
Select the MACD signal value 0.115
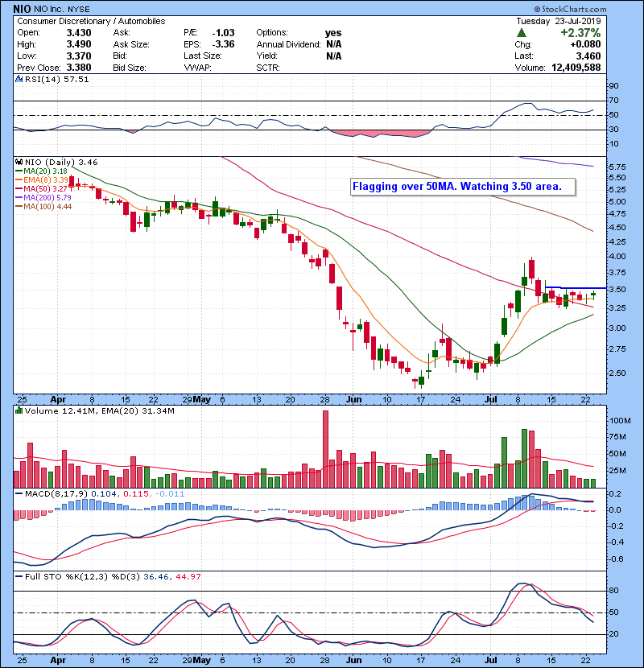(x=136, y=494)
